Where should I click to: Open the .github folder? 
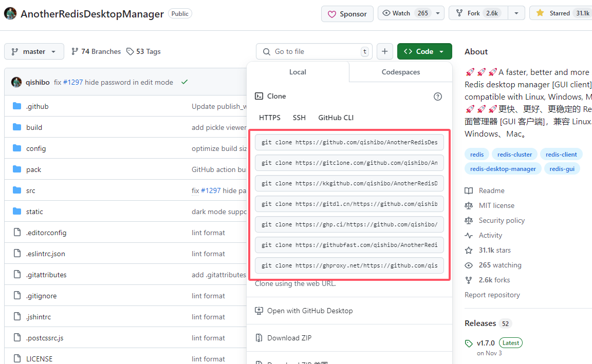(38, 106)
